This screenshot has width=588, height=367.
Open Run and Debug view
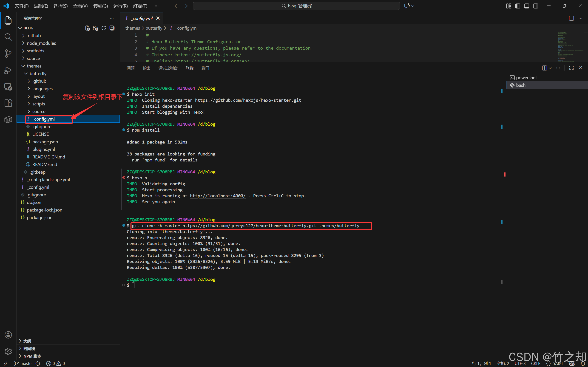click(x=8, y=70)
